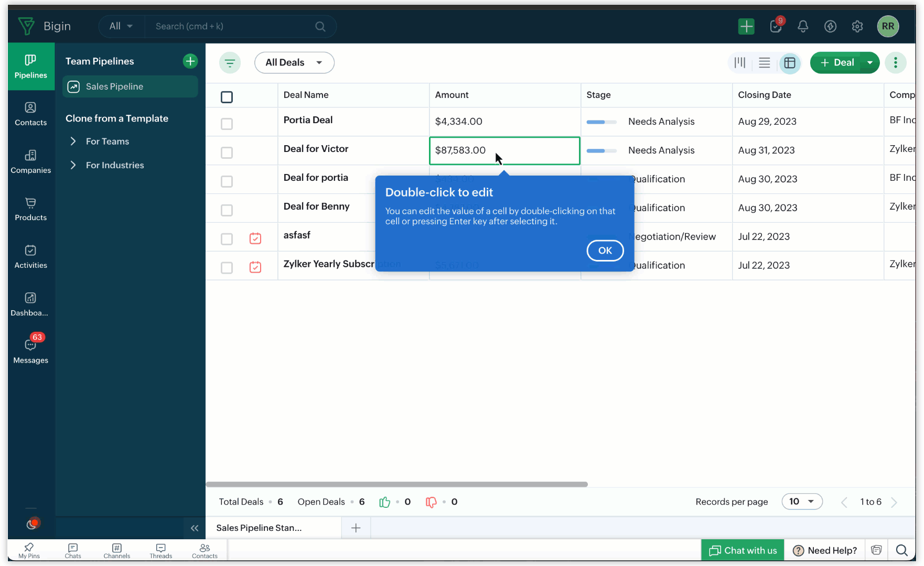Open the filter icon beside All Deals

coord(230,63)
